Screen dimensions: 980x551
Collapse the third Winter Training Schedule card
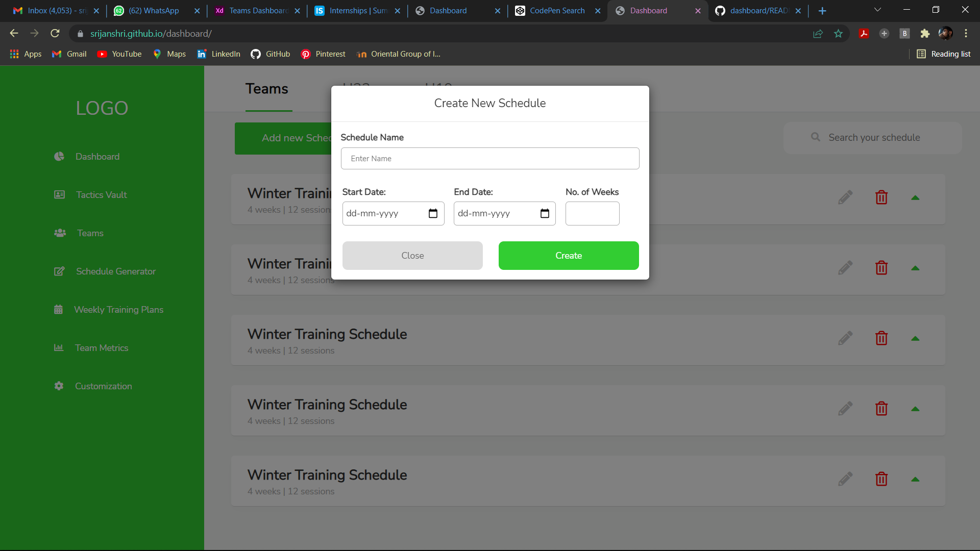(915, 339)
